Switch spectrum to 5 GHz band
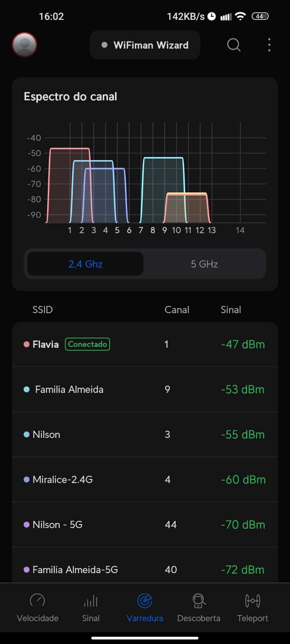Screen dimensions: 290x644 [x=204, y=264]
